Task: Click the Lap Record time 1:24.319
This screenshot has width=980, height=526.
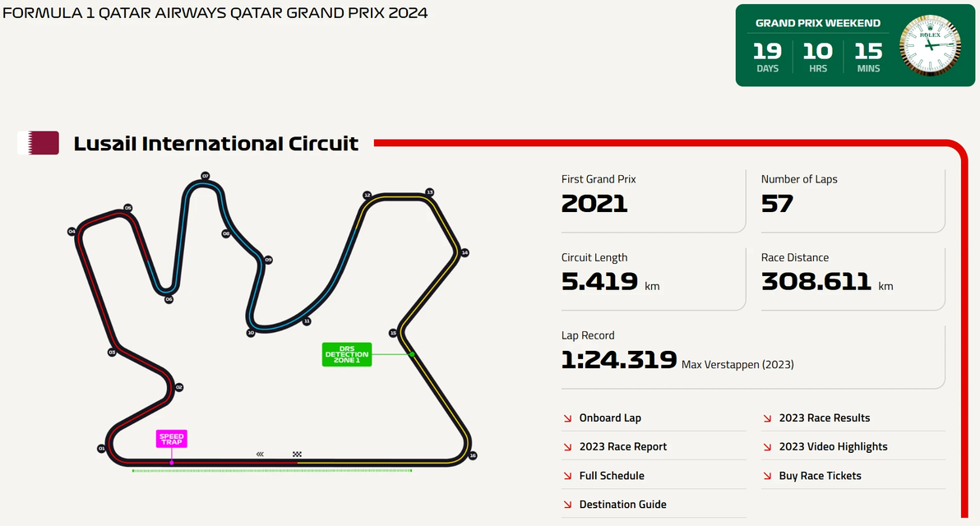Action: [x=618, y=360]
